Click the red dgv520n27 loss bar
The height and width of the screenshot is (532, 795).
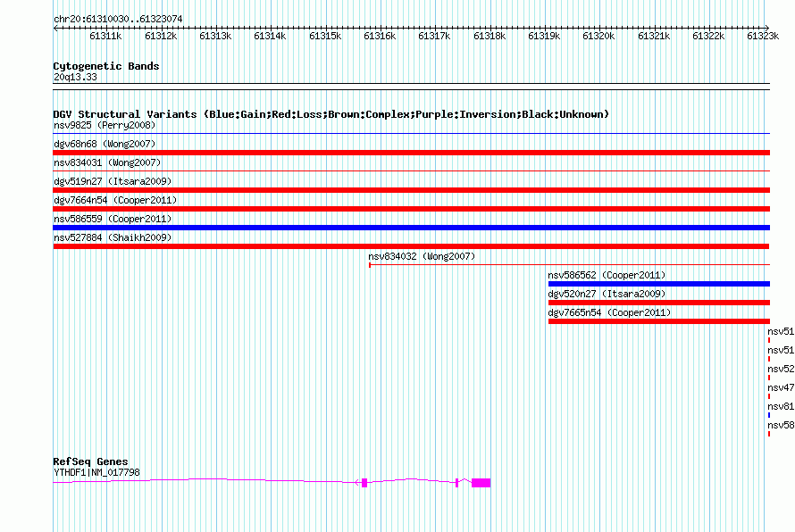[659, 303]
